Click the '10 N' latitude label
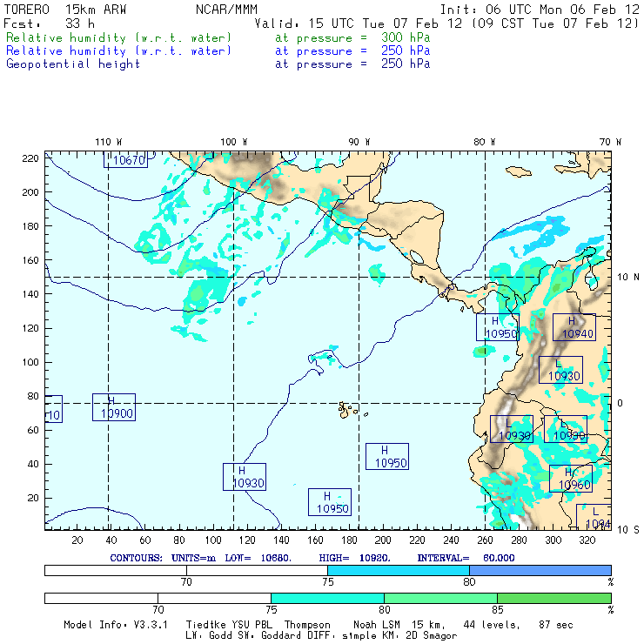 pos(628,278)
